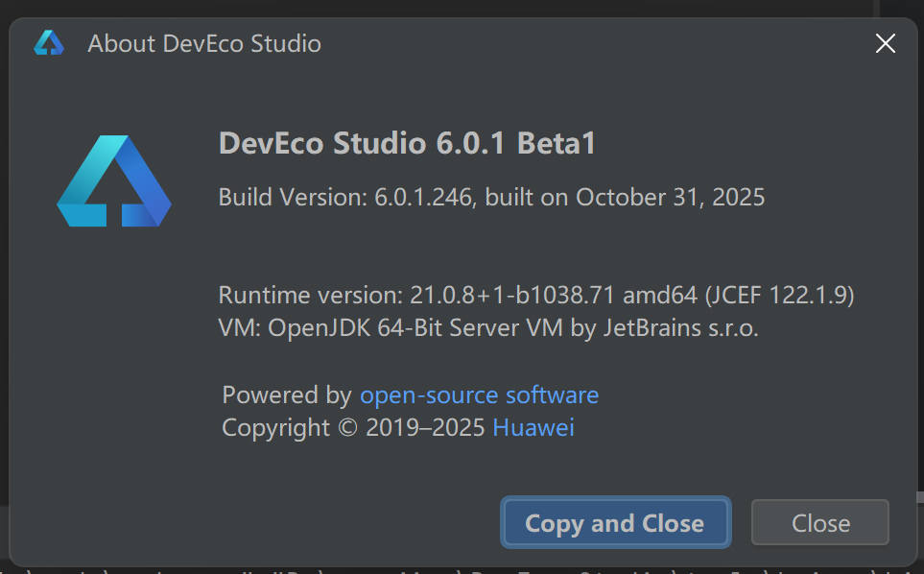Click the small DevEco Studio title bar icon

coord(48,43)
